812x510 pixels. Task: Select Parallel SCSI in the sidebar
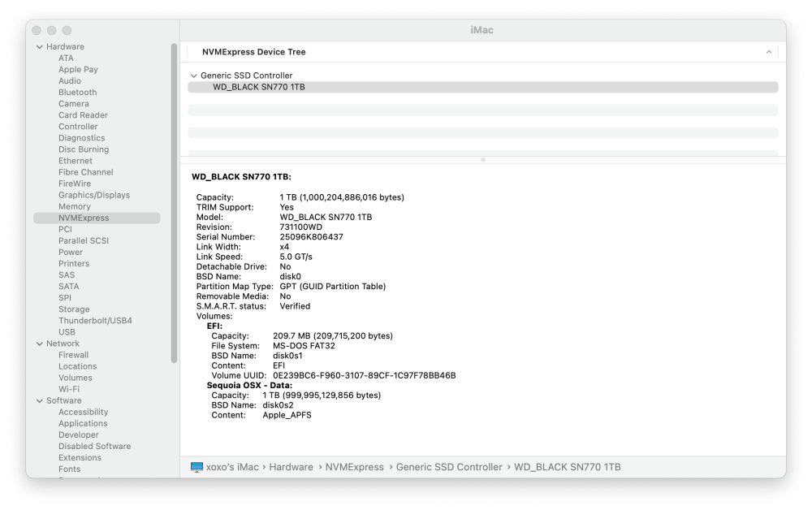click(84, 240)
